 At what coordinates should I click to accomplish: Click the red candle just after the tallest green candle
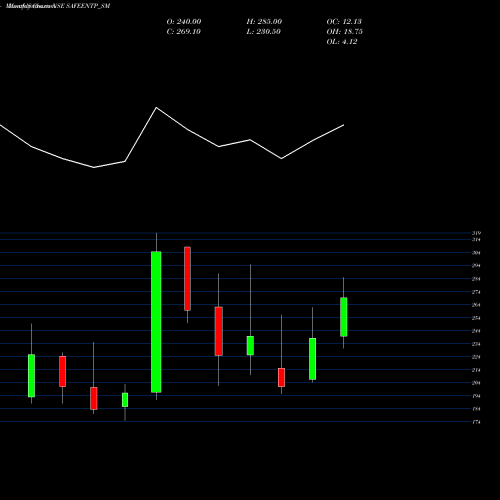[188, 279]
